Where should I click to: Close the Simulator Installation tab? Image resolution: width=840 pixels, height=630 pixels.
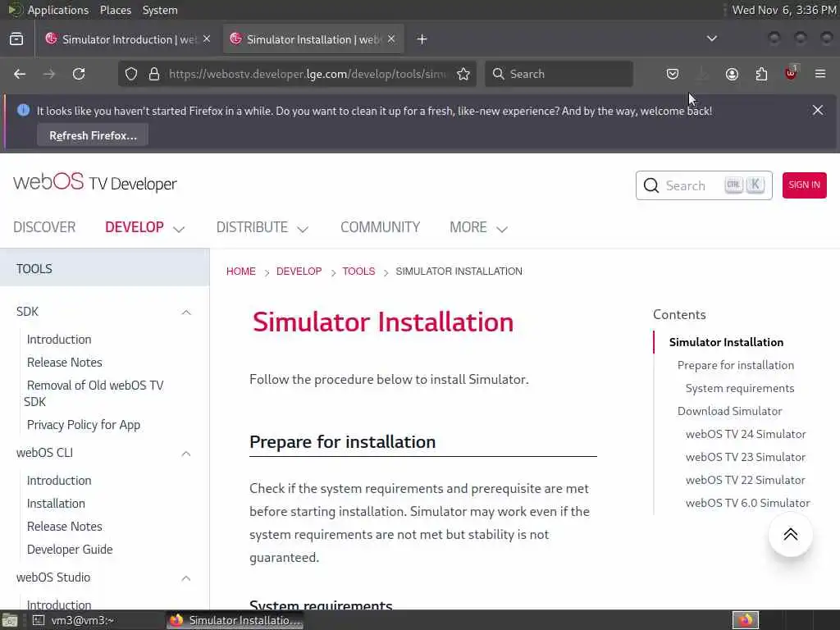391,39
